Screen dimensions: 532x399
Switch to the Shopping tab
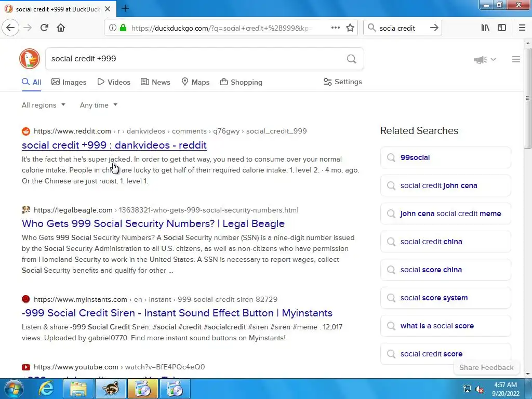tap(241, 82)
